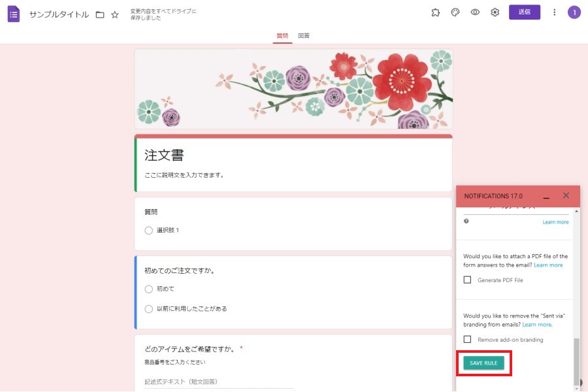Check the Remove add-on branding box

[x=467, y=340]
